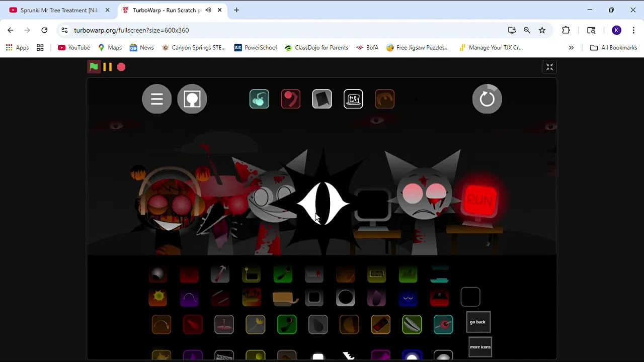644x362 pixels.
Task: Stop the project with red stop button
Action: [x=121, y=67]
